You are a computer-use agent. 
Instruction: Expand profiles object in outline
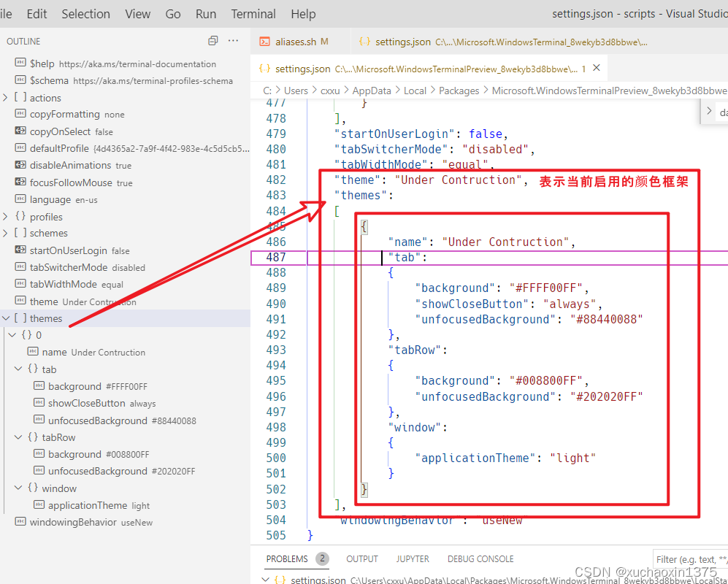point(5,216)
